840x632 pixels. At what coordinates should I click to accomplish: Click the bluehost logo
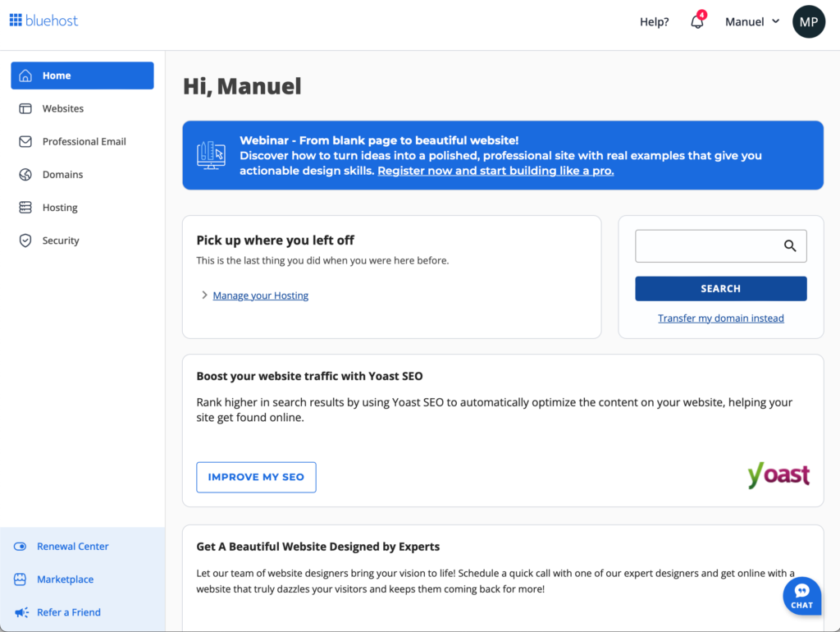pyautogui.click(x=43, y=21)
